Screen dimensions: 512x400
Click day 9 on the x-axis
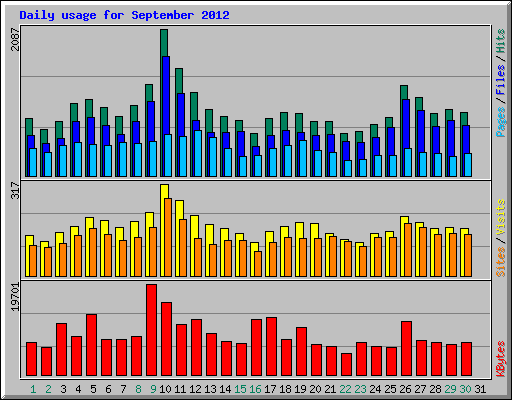tap(153, 389)
